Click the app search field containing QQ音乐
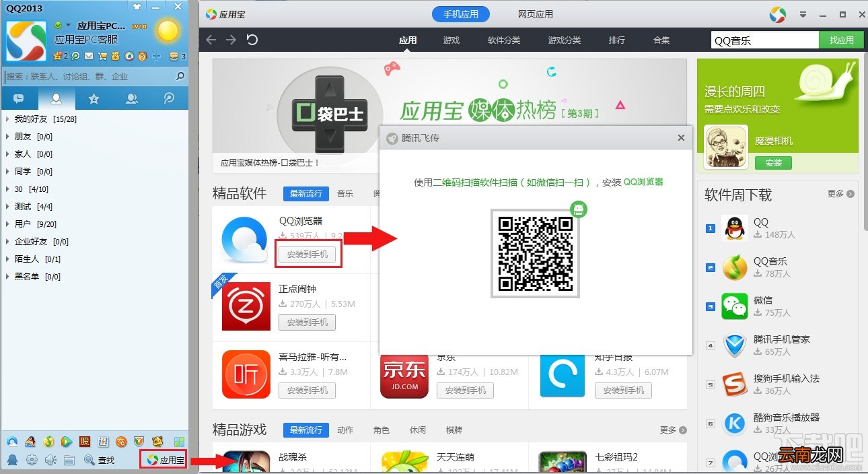The width and height of the screenshot is (868, 474). click(765, 40)
